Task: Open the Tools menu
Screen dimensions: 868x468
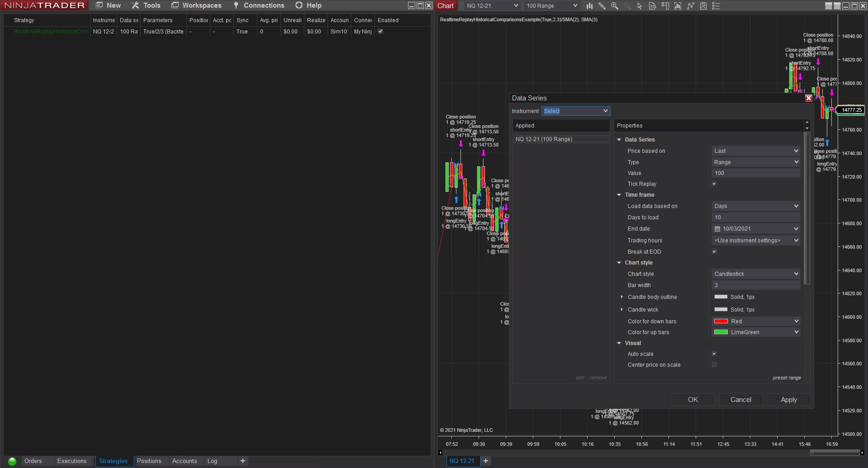Action: pos(146,5)
